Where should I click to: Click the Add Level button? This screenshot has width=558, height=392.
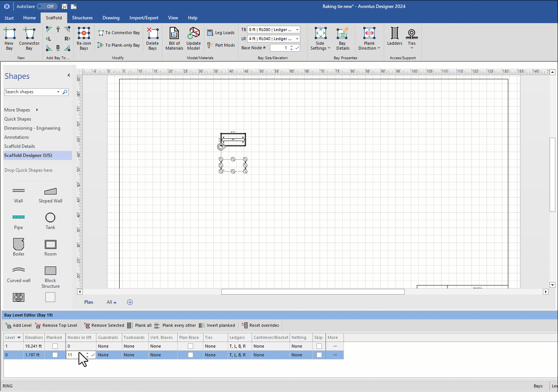coord(18,325)
